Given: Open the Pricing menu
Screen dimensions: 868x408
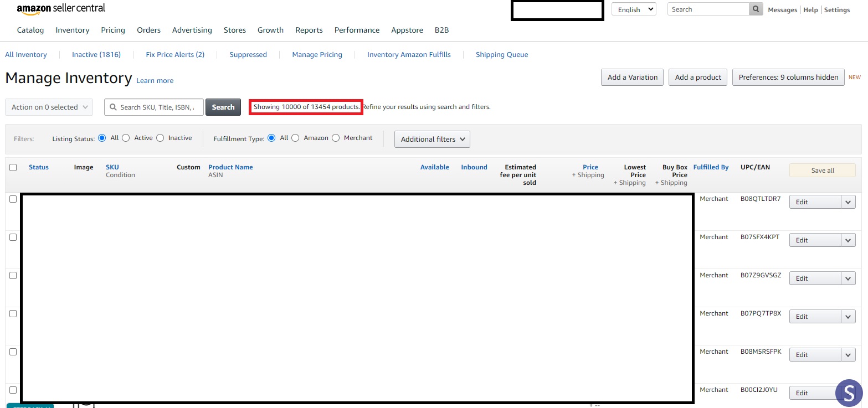Looking at the screenshot, I should [113, 30].
